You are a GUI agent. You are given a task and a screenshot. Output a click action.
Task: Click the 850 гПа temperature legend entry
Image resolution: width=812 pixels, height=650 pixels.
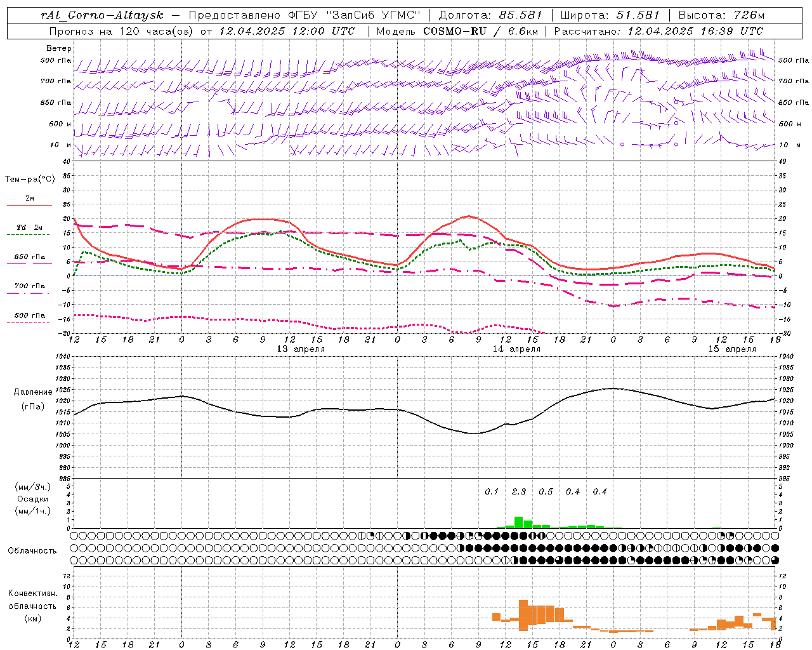coord(29,258)
